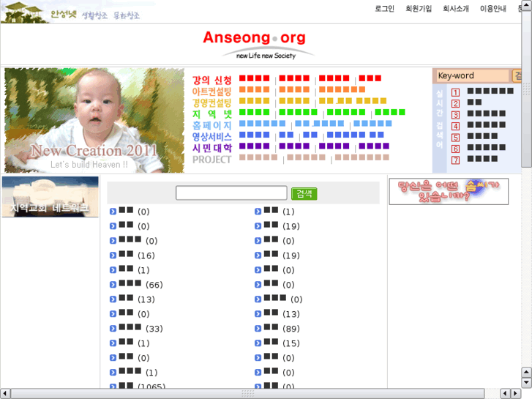Click rank 3 number icon in keyword list
The height and width of the screenshot is (399, 532).
(x=455, y=115)
